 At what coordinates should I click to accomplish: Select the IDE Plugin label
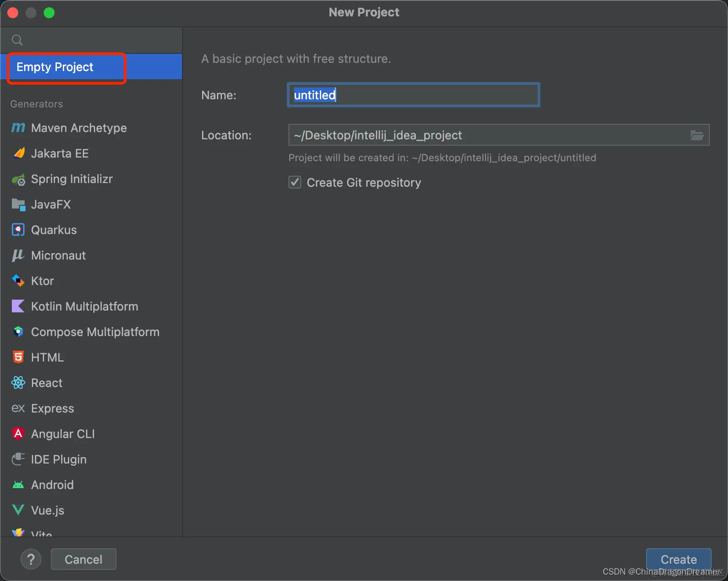coord(59,459)
